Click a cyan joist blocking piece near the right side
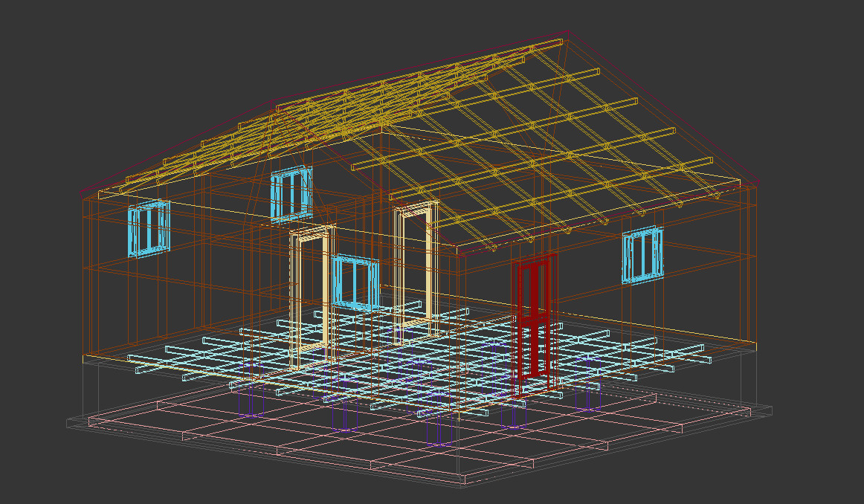Viewport: 864px width, 504px height. coord(669,357)
